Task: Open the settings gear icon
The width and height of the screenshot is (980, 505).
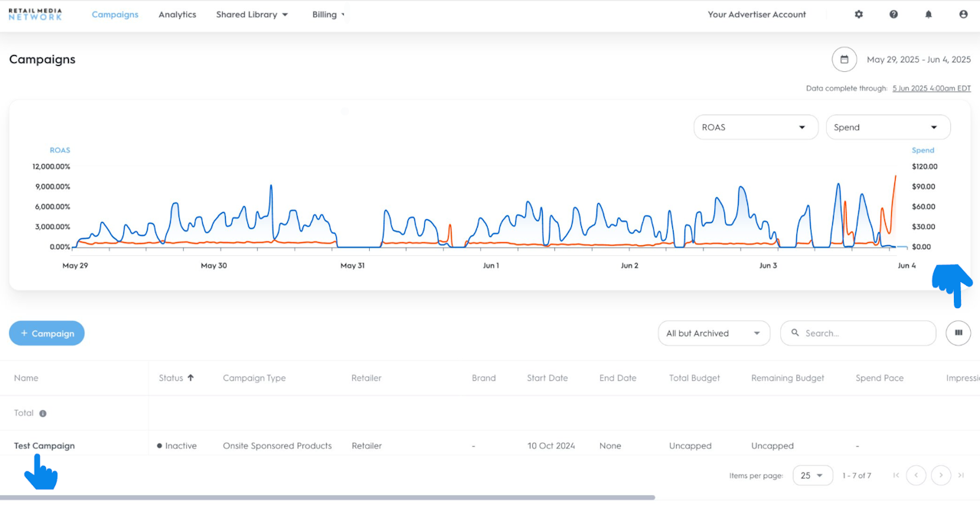Action: (x=858, y=15)
